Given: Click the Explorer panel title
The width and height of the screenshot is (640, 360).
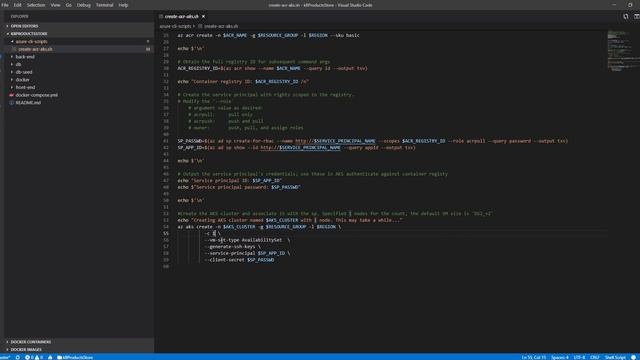Looking at the screenshot, I should coord(19,16).
